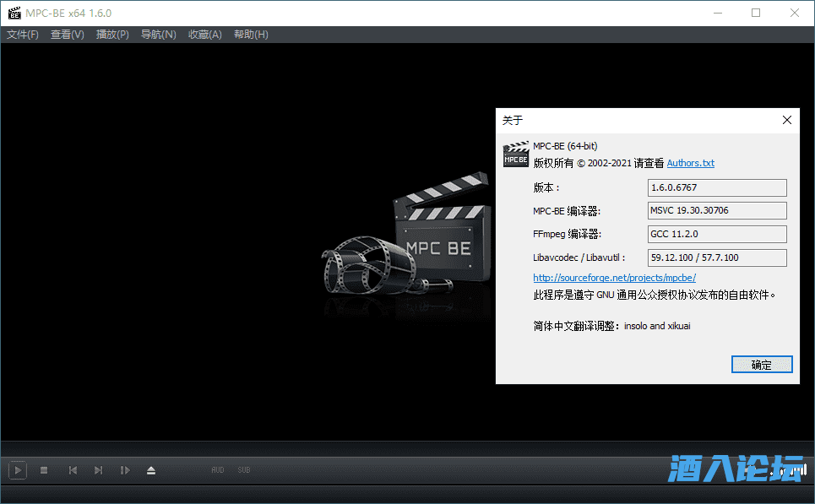Select the SUB subtitle track button
815x504 pixels.
(244, 470)
